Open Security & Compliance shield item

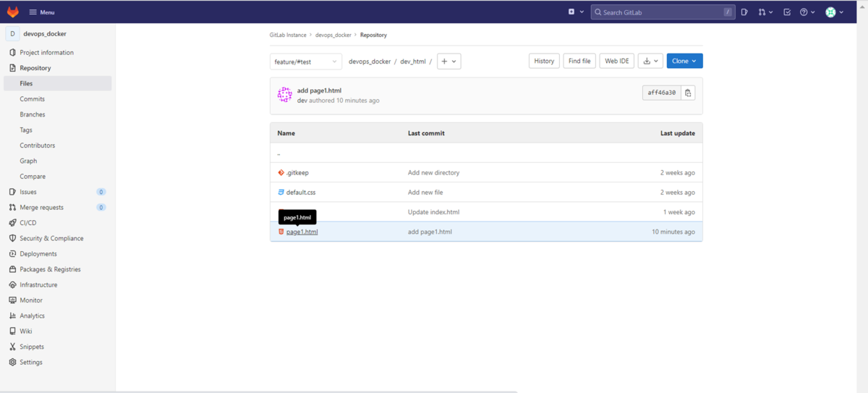[x=51, y=238]
